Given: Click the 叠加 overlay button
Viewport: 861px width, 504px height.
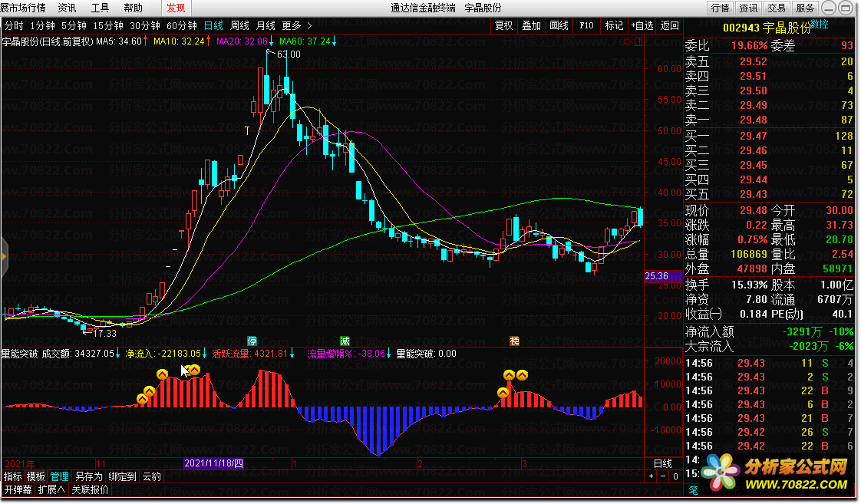Looking at the screenshot, I should 531,26.
